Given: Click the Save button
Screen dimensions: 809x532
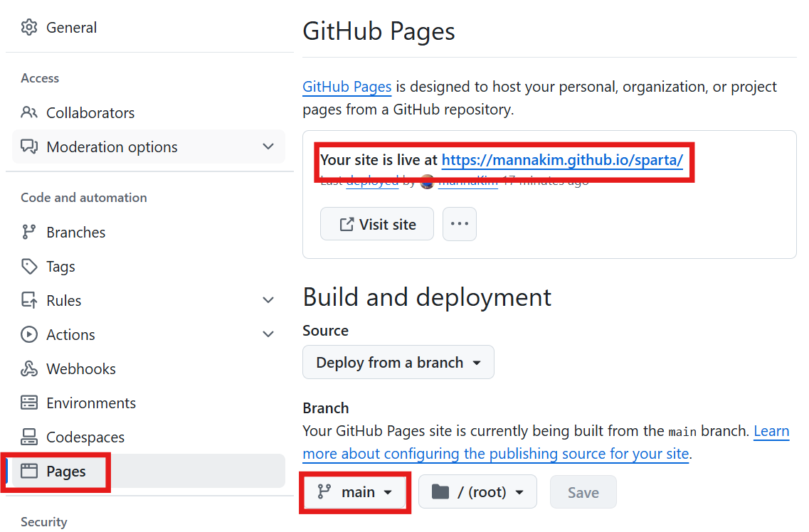Looking at the screenshot, I should 583,491.
